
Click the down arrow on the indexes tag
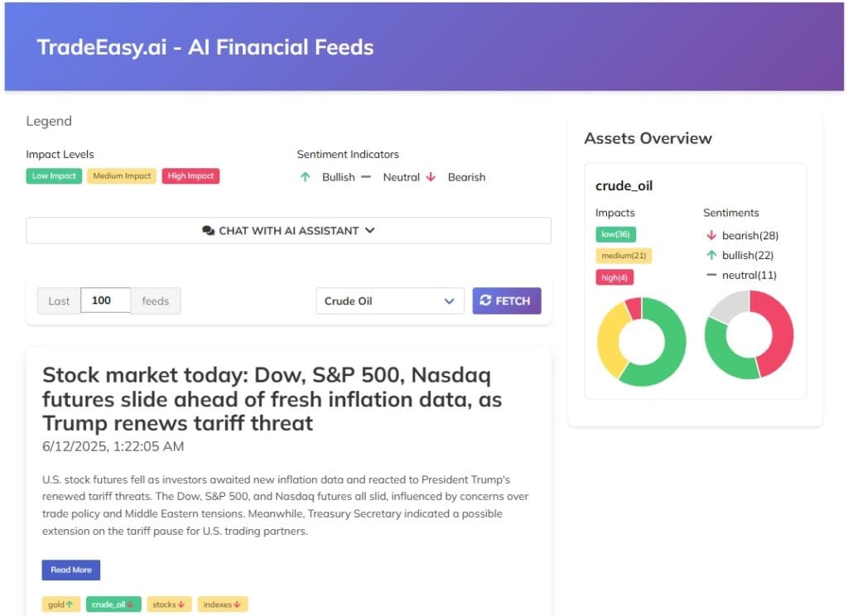[235, 604]
